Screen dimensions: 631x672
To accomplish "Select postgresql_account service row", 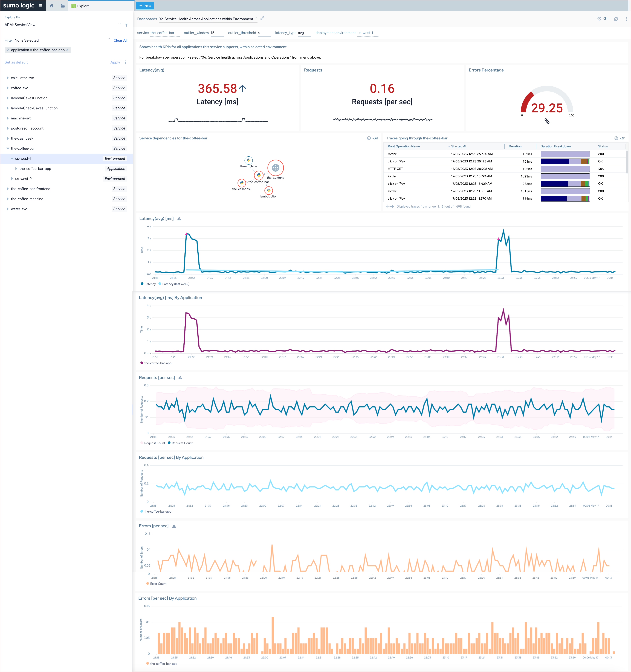I will click(x=66, y=128).
